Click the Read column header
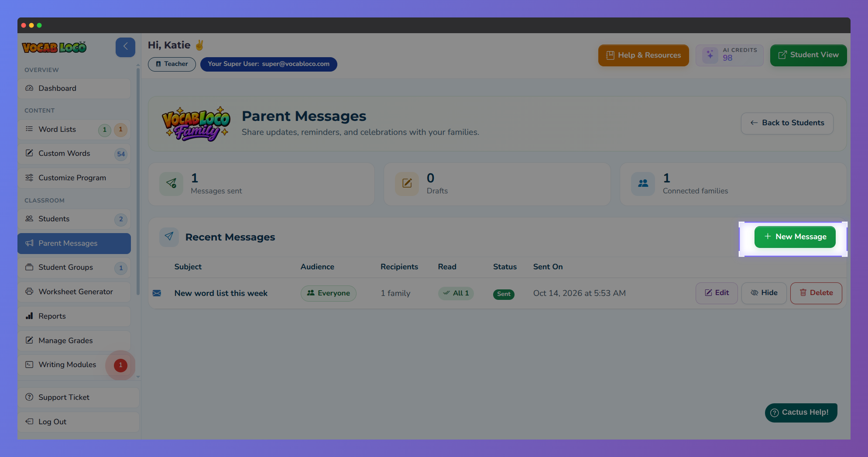868x457 pixels. point(447,267)
